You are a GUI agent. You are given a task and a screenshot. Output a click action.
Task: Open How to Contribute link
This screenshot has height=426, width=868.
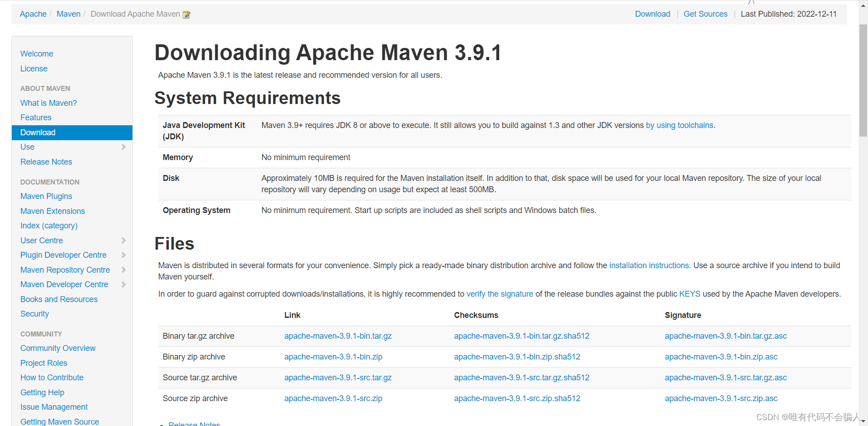tap(52, 378)
